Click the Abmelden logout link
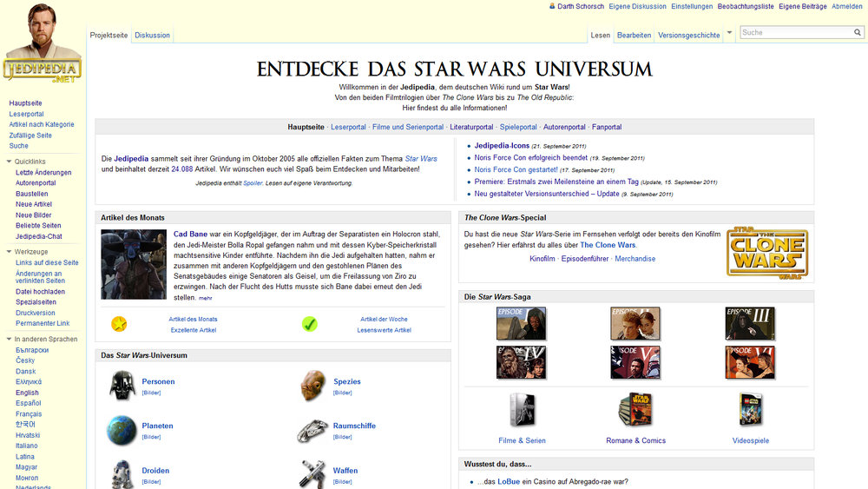 coord(847,6)
